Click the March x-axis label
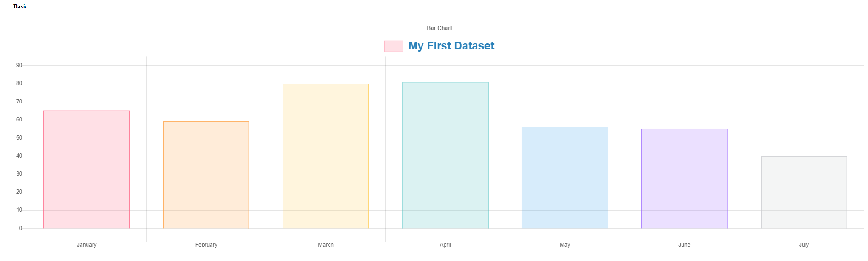Image resolution: width=868 pixels, height=261 pixels. pyautogui.click(x=326, y=245)
